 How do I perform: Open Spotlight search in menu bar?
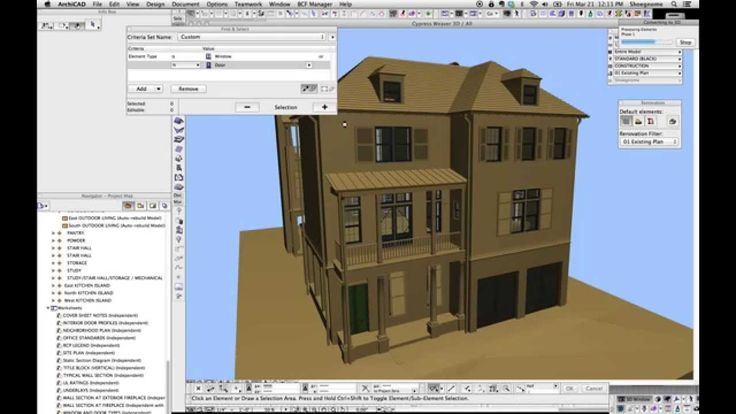(674, 4)
